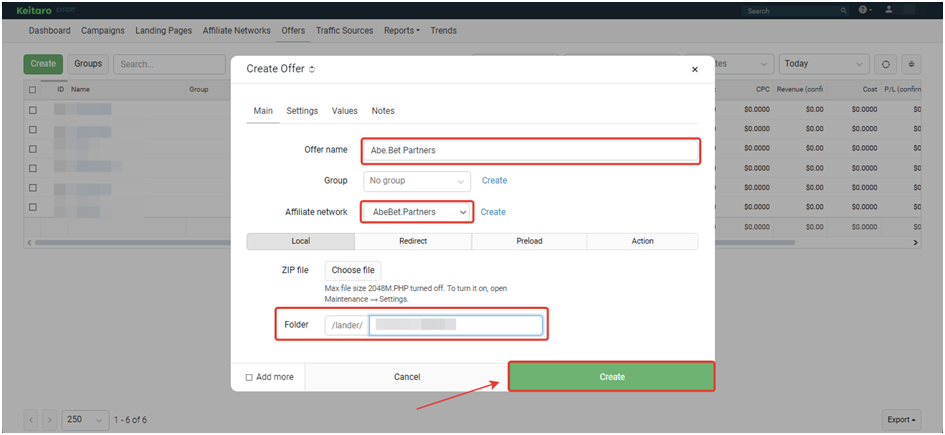Open the Offers nav item
This screenshot has height=435, width=945.
(293, 31)
